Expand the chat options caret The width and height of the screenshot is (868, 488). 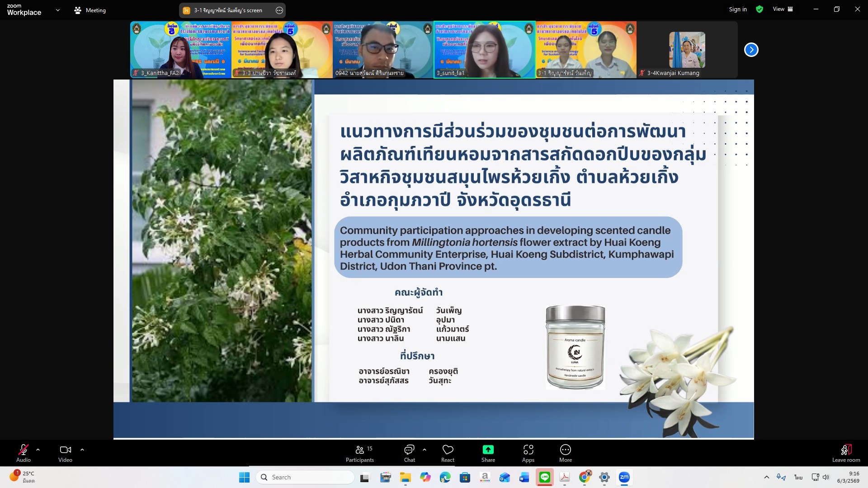424,450
